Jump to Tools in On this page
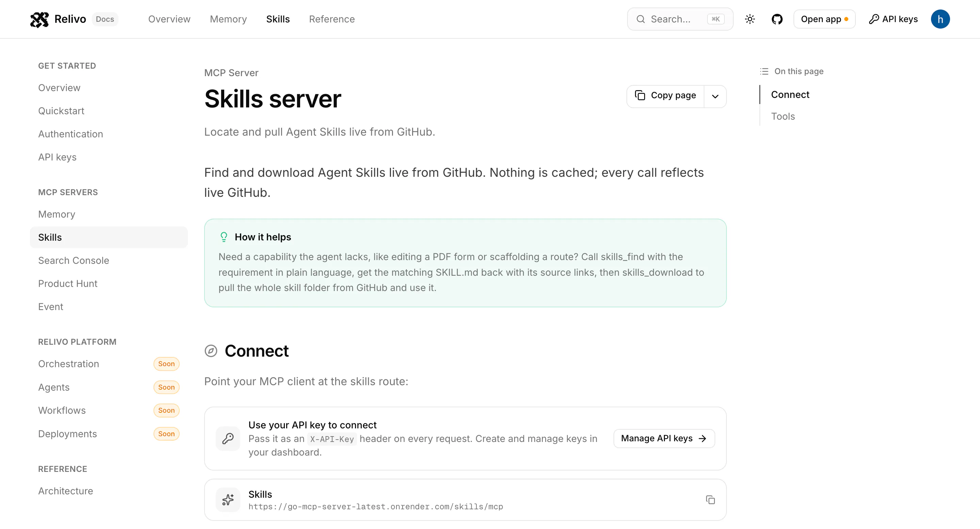Image resolution: width=980 pixels, height=529 pixels. 783,116
